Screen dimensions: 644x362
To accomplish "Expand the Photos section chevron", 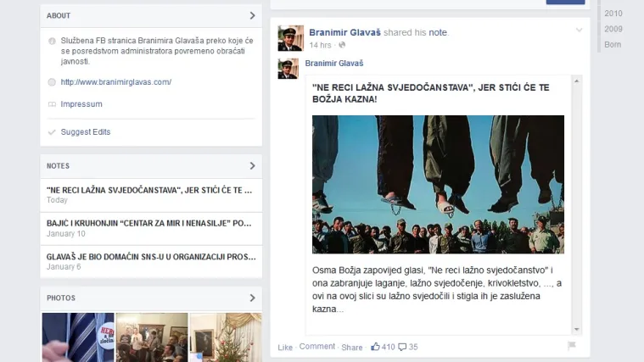I will pyautogui.click(x=252, y=298).
